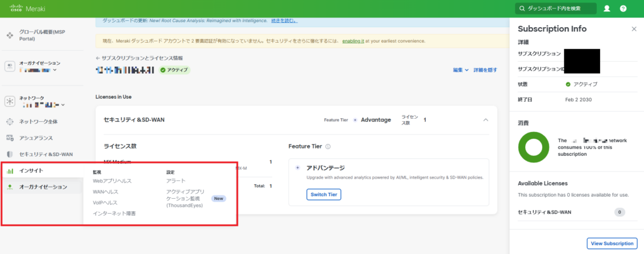The image size is (644, 254).
Task: Search in ダッシュボード内を検索 field
Action: tap(556, 9)
